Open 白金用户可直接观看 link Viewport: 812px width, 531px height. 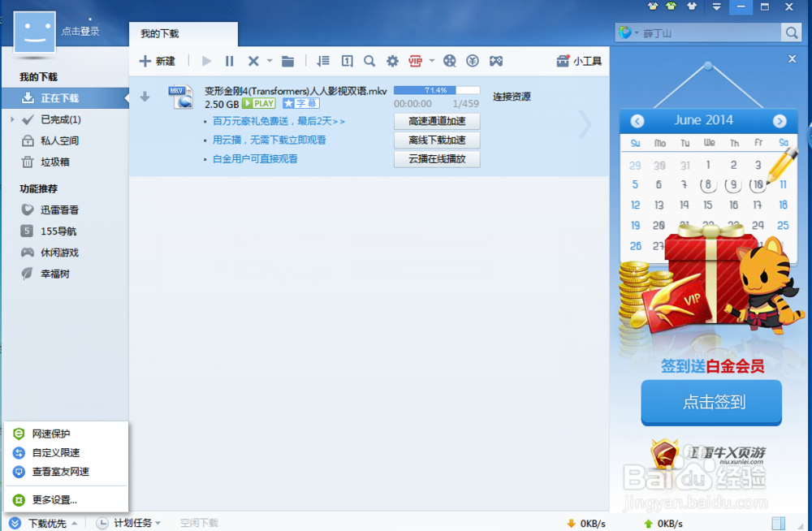click(255, 159)
